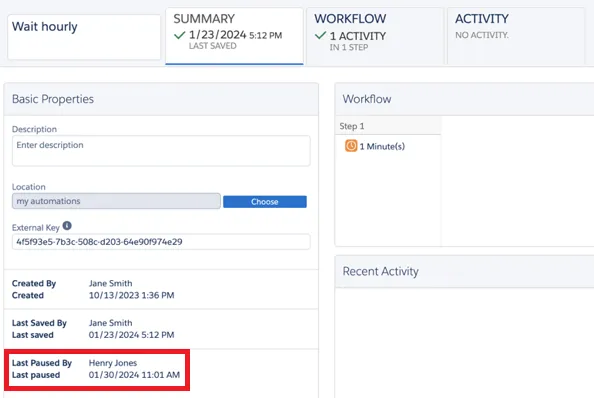Click the orange wait activity clock icon
This screenshot has height=398, width=594.
click(351, 146)
